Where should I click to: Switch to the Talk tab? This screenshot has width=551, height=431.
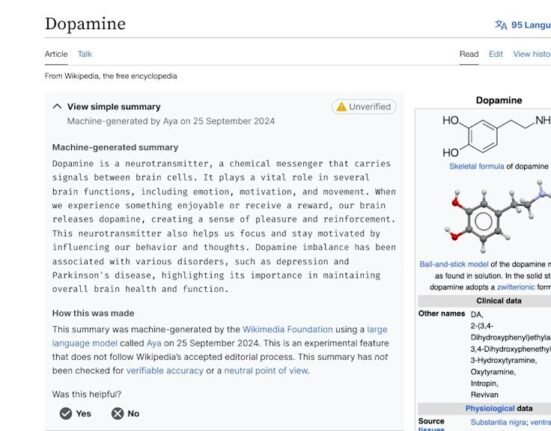pyautogui.click(x=85, y=54)
